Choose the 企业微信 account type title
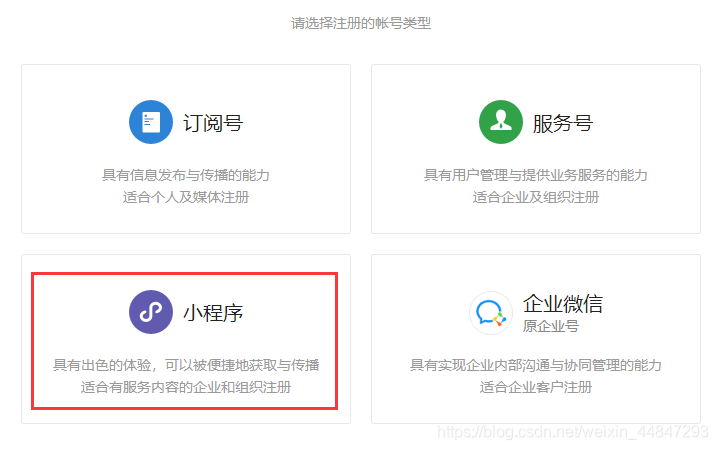This screenshot has width=718, height=450. pyautogui.click(x=563, y=304)
